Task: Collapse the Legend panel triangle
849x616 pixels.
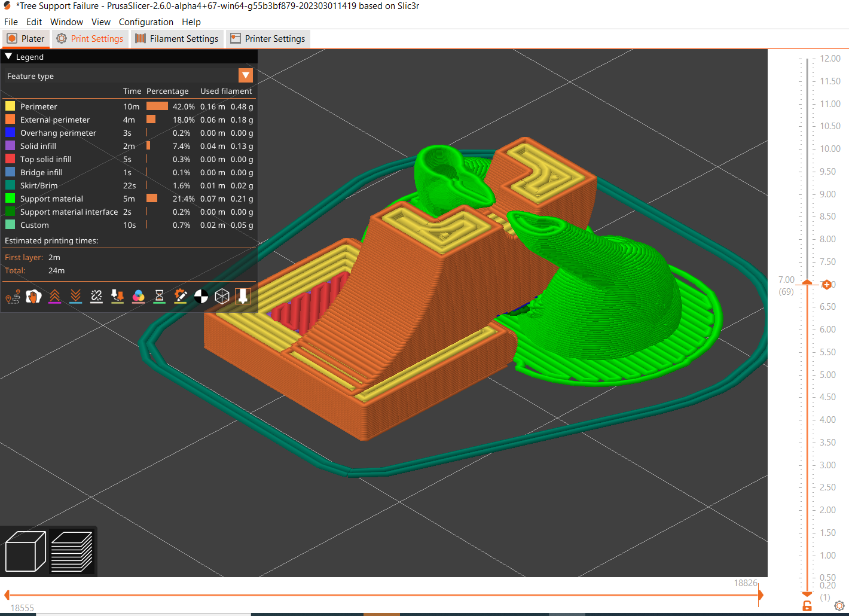Action: (8, 56)
